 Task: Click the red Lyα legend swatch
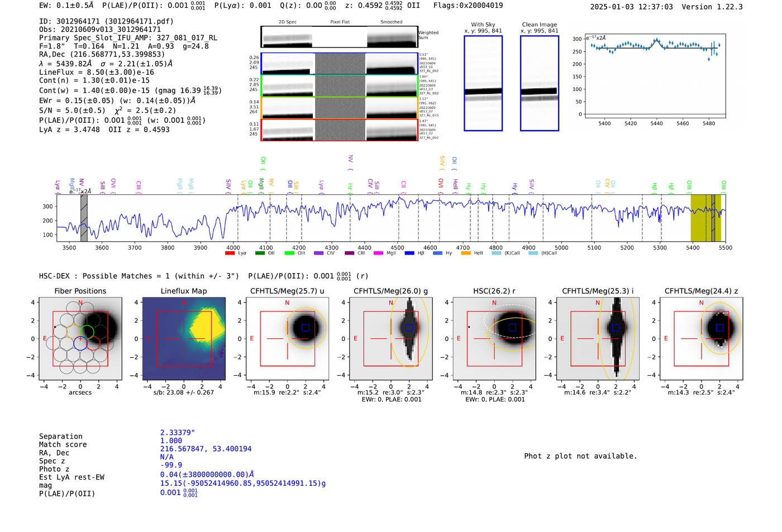tap(230, 253)
